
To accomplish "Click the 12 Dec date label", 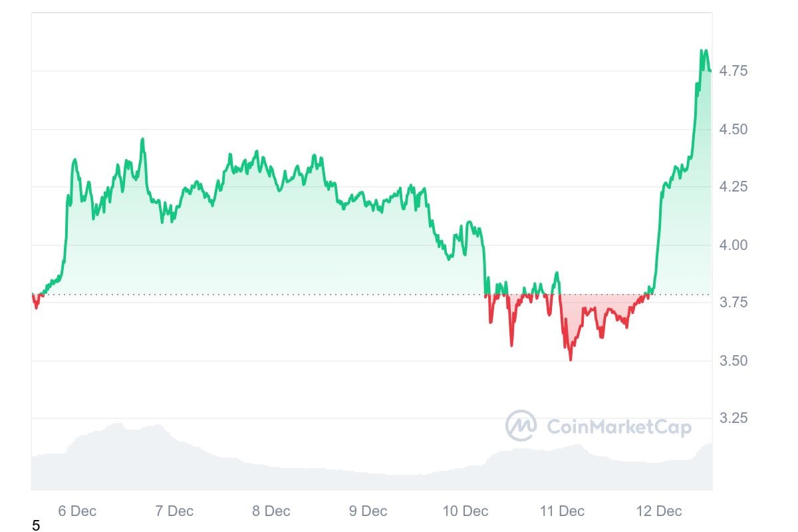I will coord(659,511).
